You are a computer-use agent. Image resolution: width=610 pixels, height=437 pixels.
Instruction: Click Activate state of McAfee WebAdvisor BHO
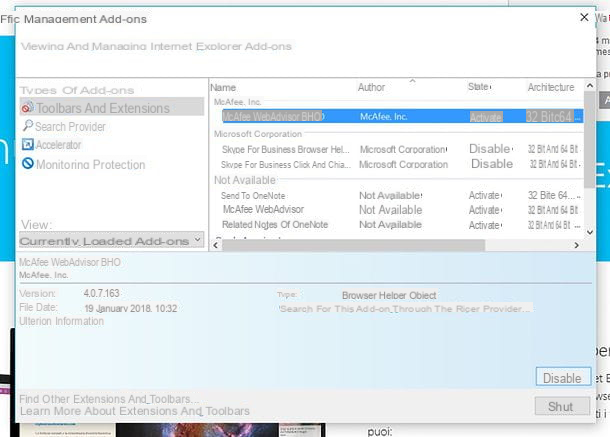point(486,117)
